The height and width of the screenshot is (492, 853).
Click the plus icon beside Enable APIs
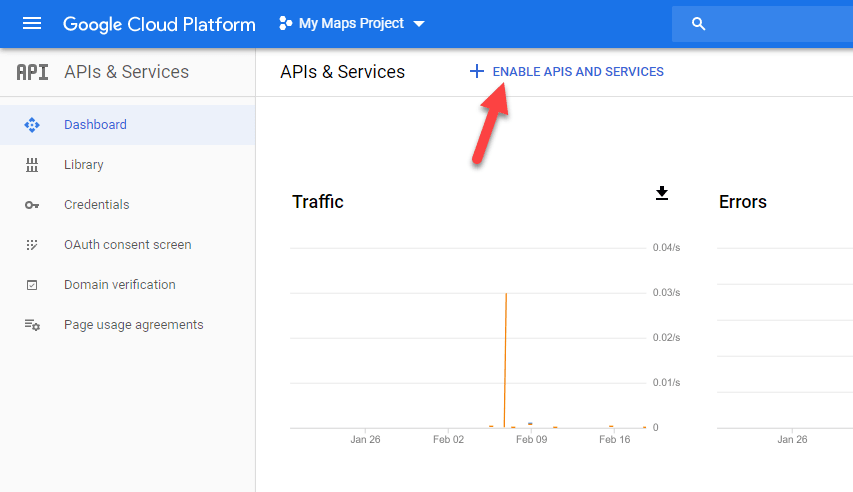tap(477, 71)
